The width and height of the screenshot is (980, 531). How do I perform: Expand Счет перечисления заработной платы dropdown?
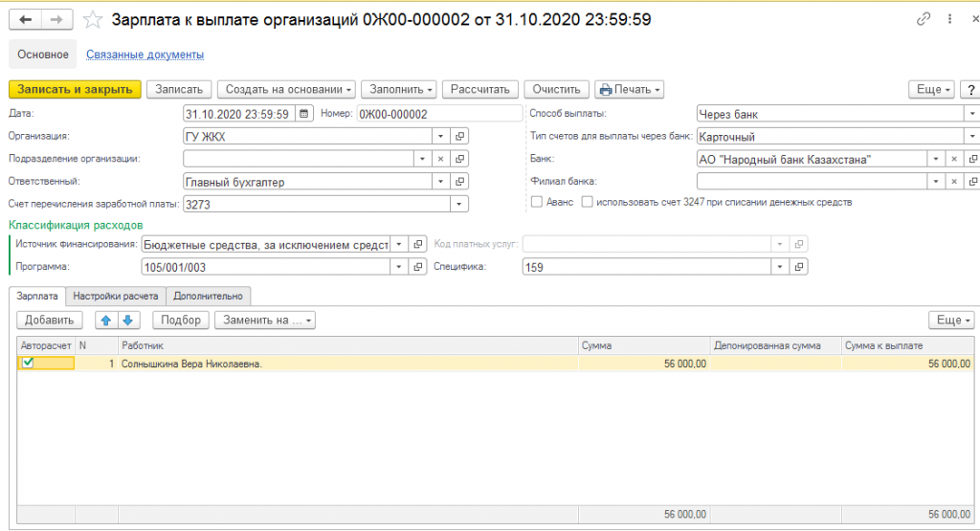(x=459, y=204)
